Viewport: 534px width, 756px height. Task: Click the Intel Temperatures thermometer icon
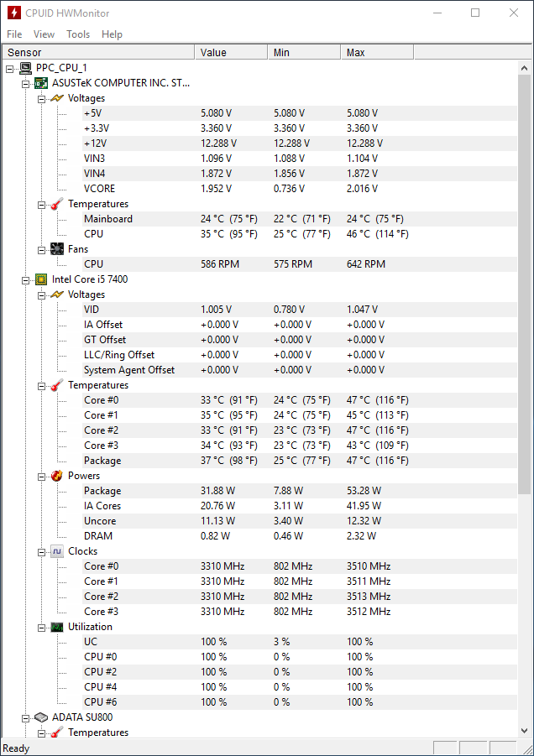coord(57,385)
